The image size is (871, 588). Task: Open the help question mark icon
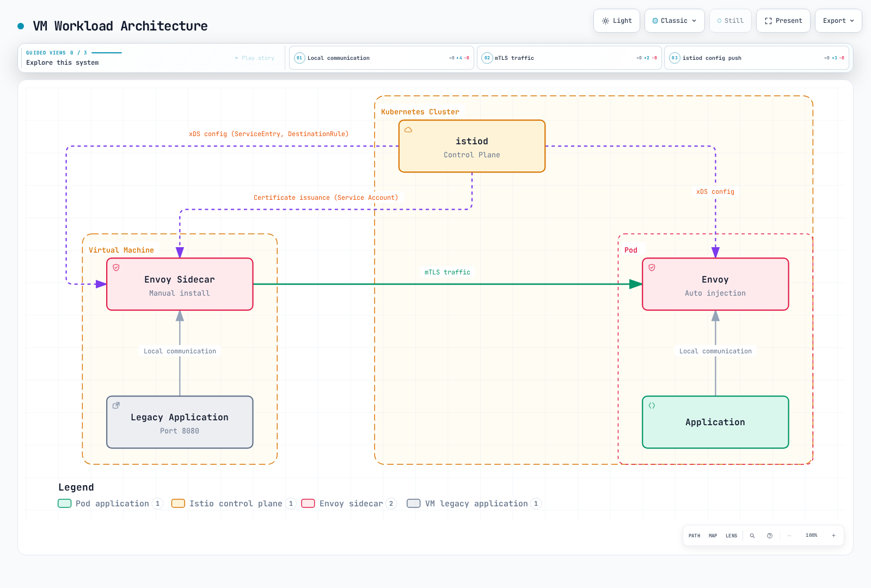(770, 536)
